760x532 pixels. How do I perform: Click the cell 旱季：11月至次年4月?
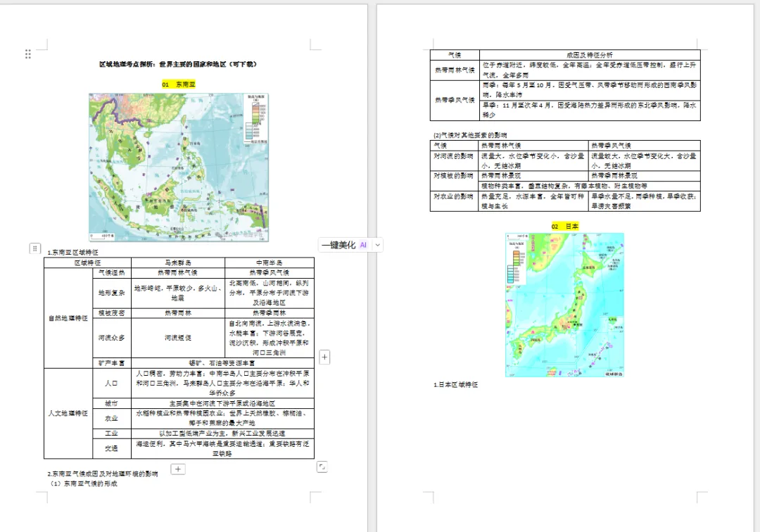[590, 110]
